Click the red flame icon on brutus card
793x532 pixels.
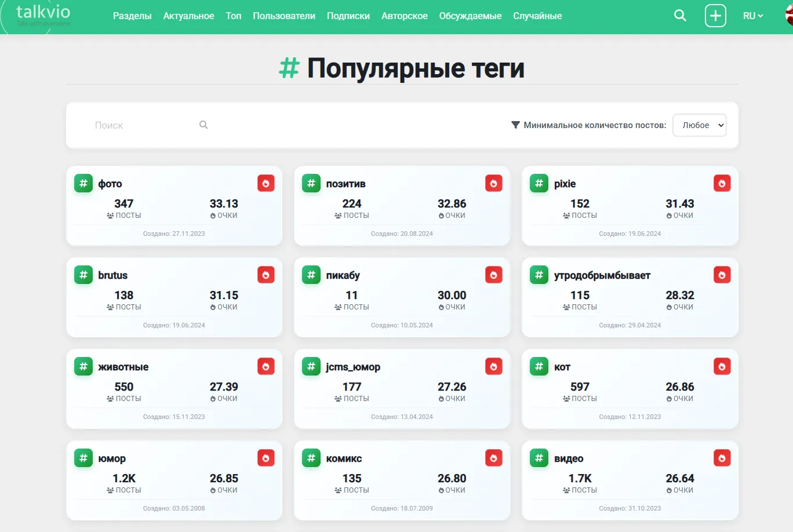point(266,275)
